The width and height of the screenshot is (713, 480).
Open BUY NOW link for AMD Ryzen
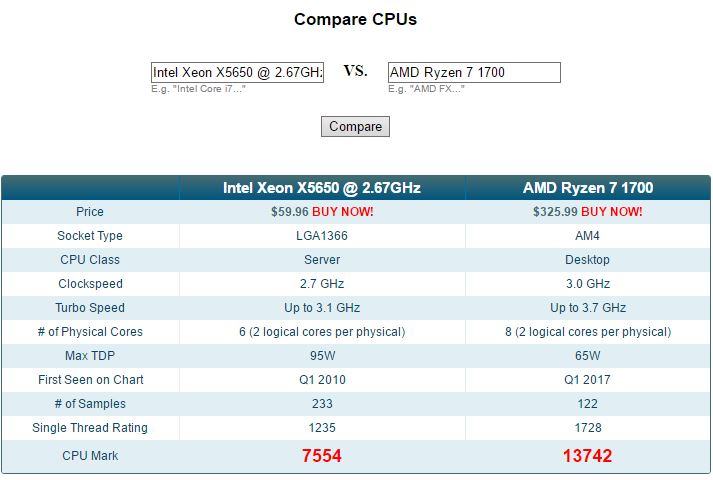click(x=612, y=212)
